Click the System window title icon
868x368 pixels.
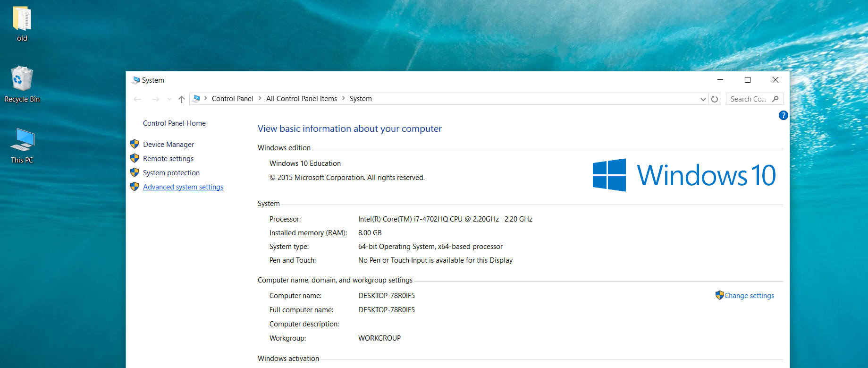coord(136,80)
